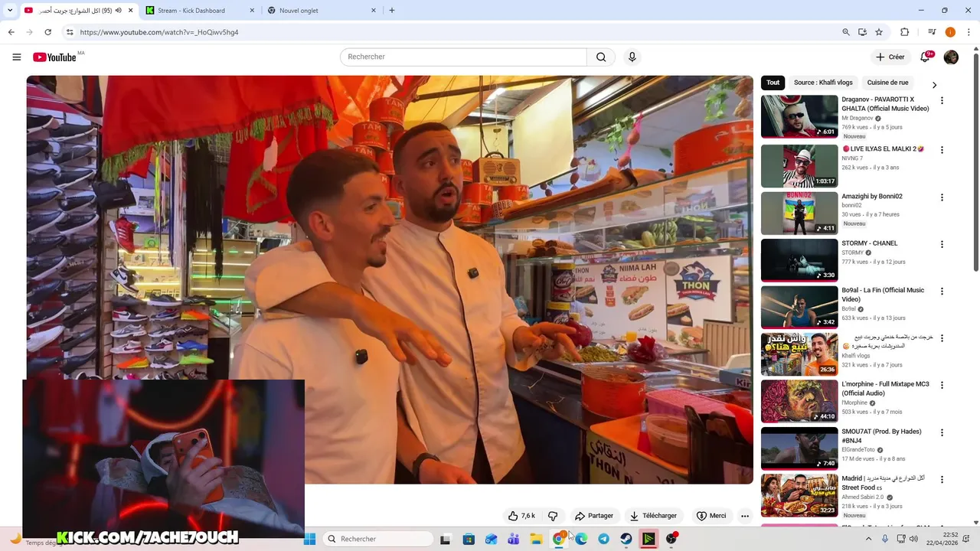
Task: Click the Télécharger download button
Action: point(653,516)
